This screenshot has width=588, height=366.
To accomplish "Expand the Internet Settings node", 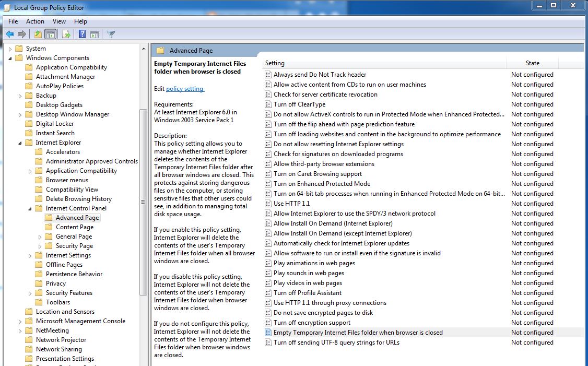I will (x=30, y=256).
